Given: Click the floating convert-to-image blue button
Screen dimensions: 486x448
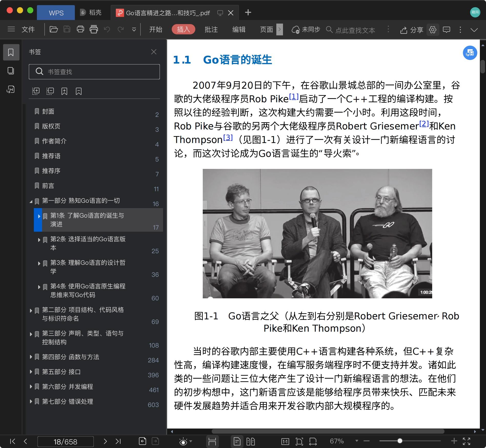Looking at the screenshot, I should (x=470, y=53).
